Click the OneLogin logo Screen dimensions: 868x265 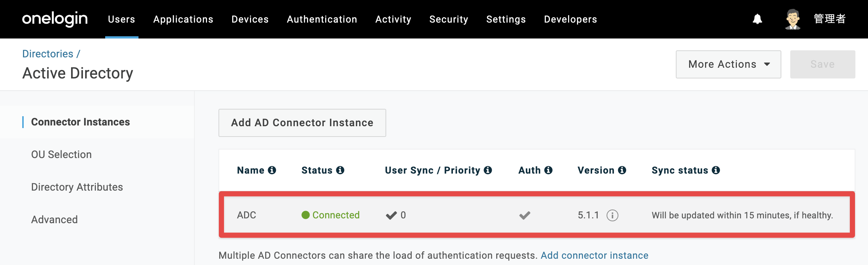tap(55, 19)
